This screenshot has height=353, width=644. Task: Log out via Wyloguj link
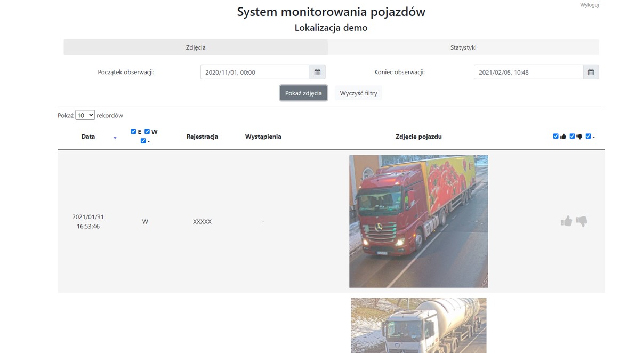click(x=590, y=5)
